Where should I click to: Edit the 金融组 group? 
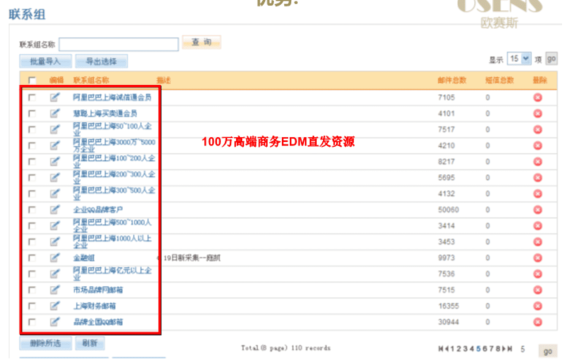tap(55, 258)
